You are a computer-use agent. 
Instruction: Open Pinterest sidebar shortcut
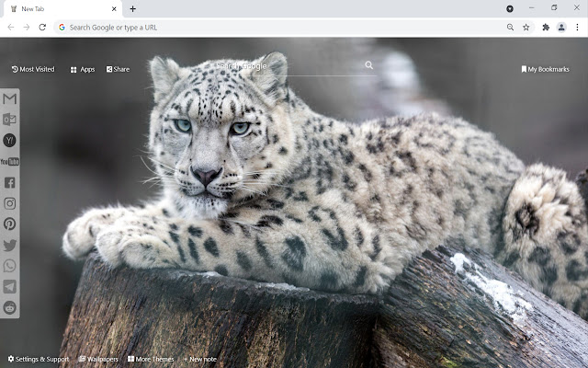pos(10,224)
